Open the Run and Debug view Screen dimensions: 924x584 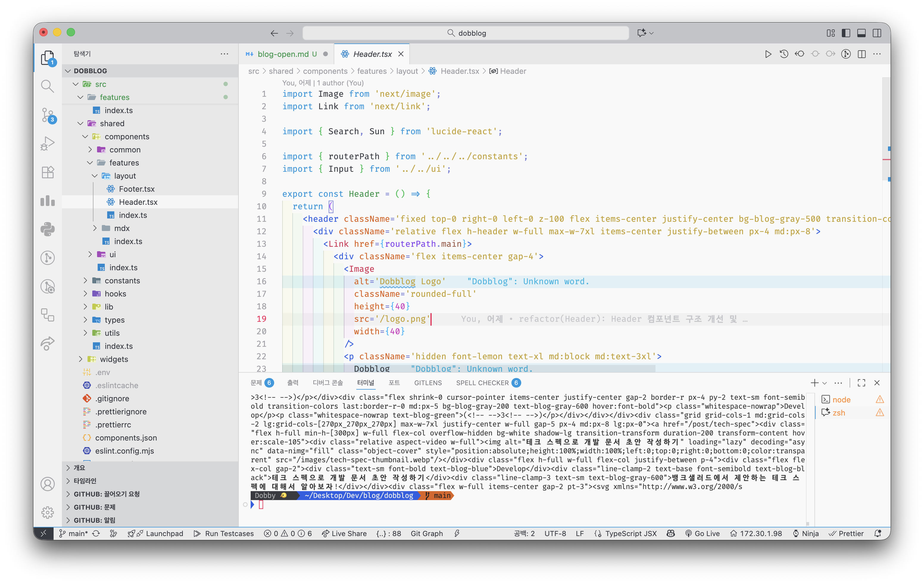click(x=48, y=143)
